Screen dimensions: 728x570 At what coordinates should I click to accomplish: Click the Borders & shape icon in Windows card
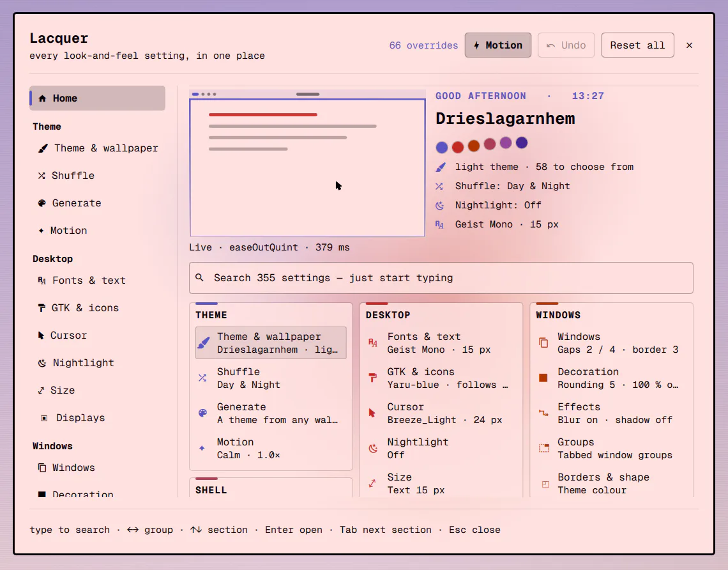(545, 484)
